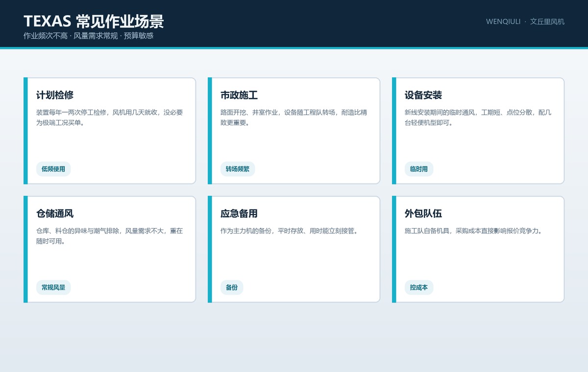Click the 常规风量 tag
The height and width of the screenshot is (372, 588).
[x=53, y=287]
